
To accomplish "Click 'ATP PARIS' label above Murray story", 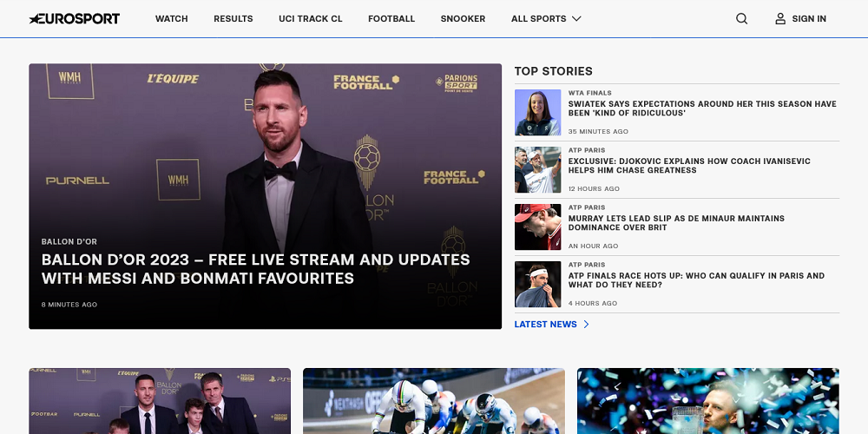I will (x=587, y=207).
